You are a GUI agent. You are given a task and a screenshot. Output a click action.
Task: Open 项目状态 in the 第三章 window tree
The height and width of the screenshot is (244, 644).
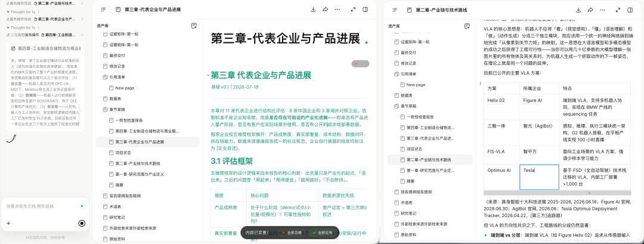point(123,152)
